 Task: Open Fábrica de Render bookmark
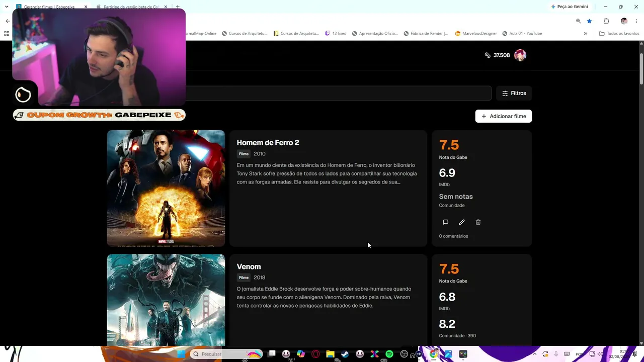[426, 34]
